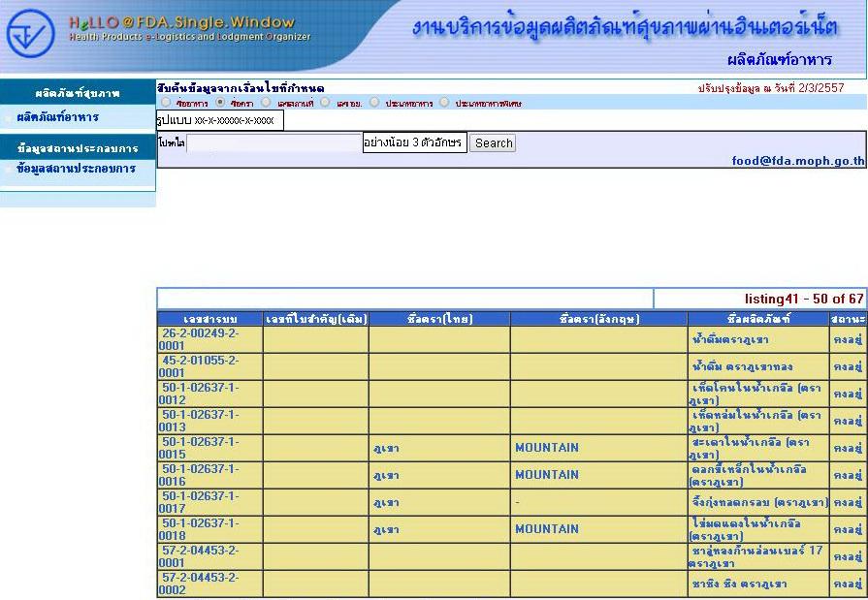Click serial number 50-1-02637-1-0016
Image resolution: width=868 pixels, height=600 pixels.
pos(199,475)
